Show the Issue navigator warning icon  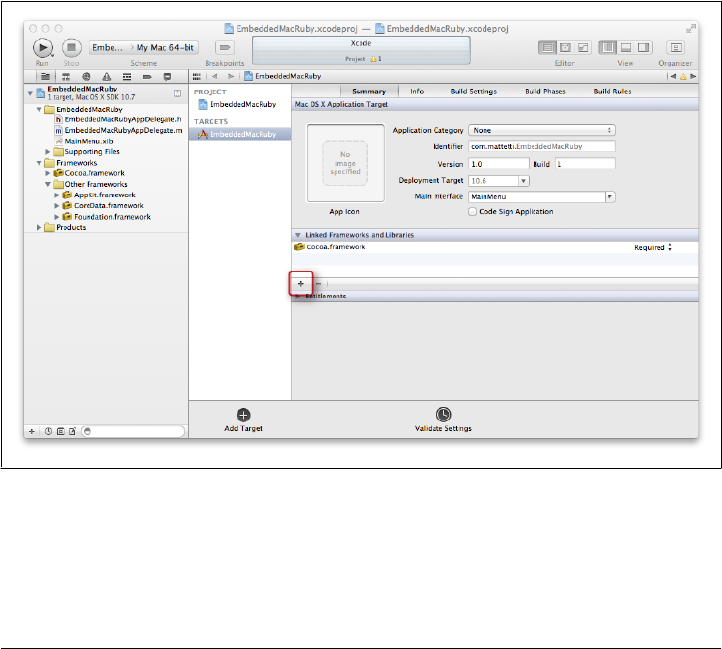click(x=106, y=76)
